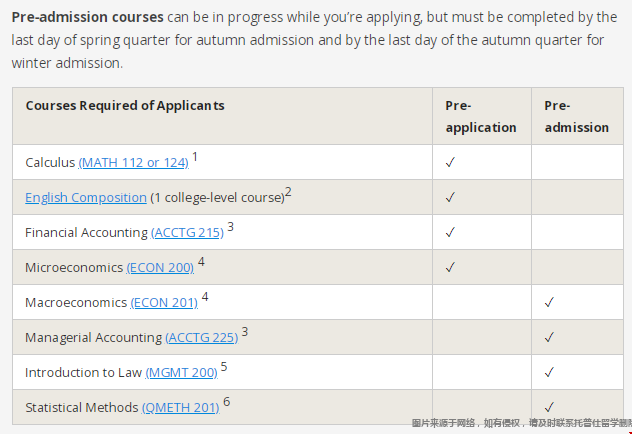Follow the QMETH 201 link
632x434 pixels.
coord(180,407)
